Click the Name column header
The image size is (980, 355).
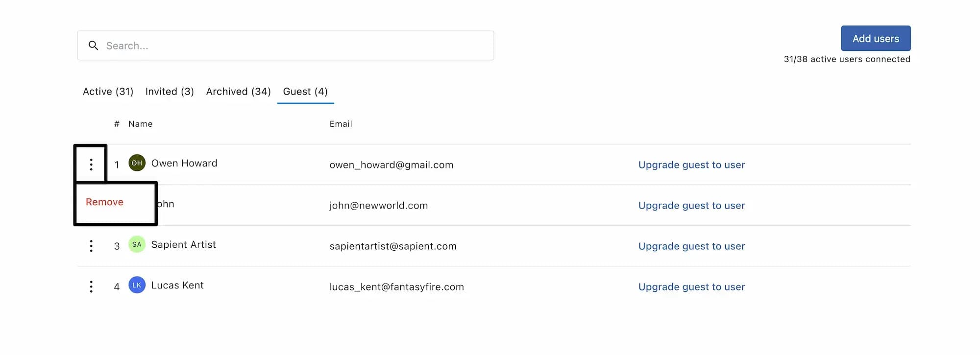(140, 124)
